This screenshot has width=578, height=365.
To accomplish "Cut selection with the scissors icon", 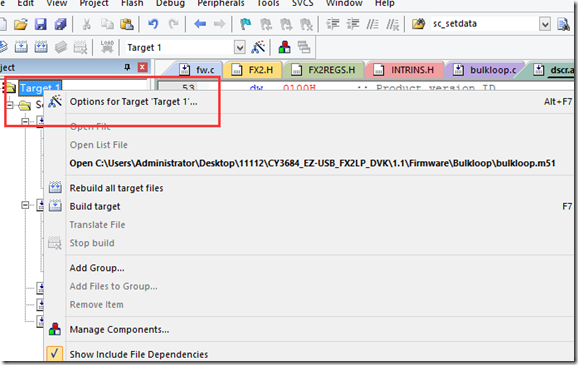I will (87, 24).
